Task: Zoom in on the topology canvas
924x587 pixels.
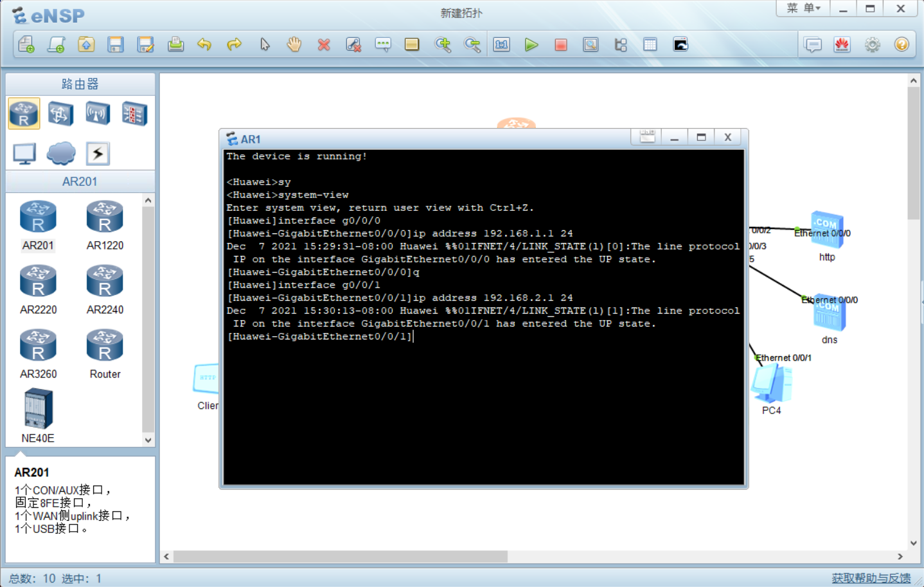Action: (443, 44)
